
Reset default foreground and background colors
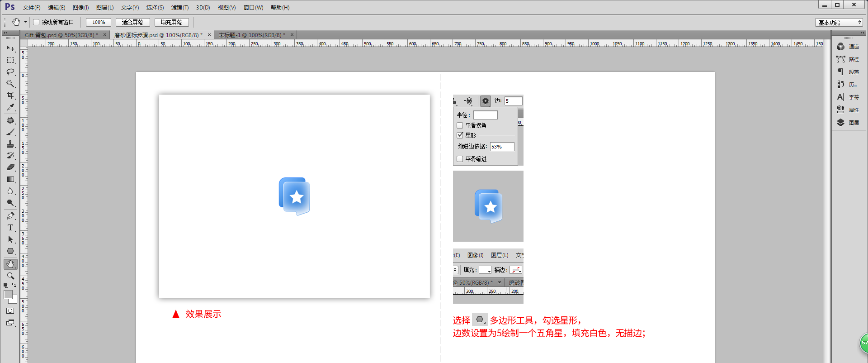click(6, 286)
